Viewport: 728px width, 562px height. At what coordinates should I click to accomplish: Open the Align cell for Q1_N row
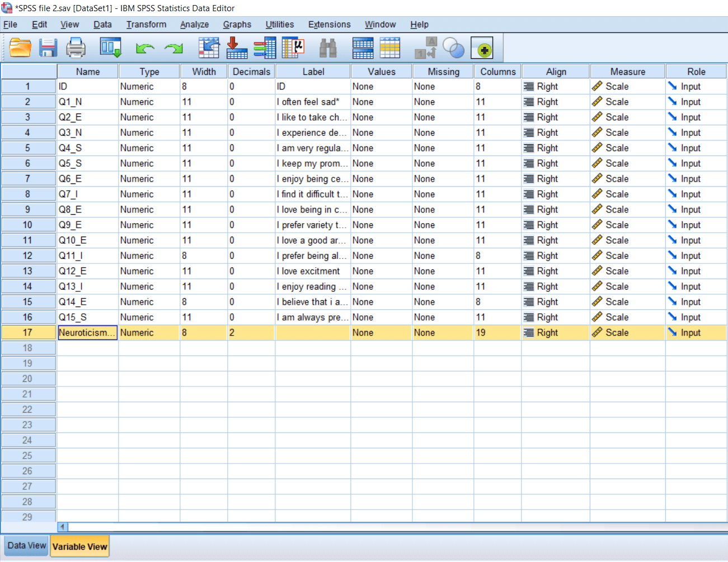pyautogui.click(x=555, y=102)
